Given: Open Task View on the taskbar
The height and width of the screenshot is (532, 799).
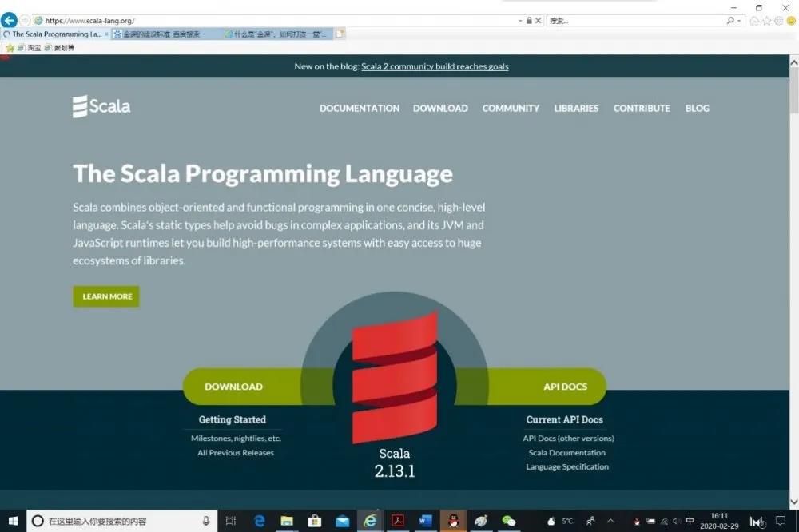Looking at the screenshot, I should point(231,521).
